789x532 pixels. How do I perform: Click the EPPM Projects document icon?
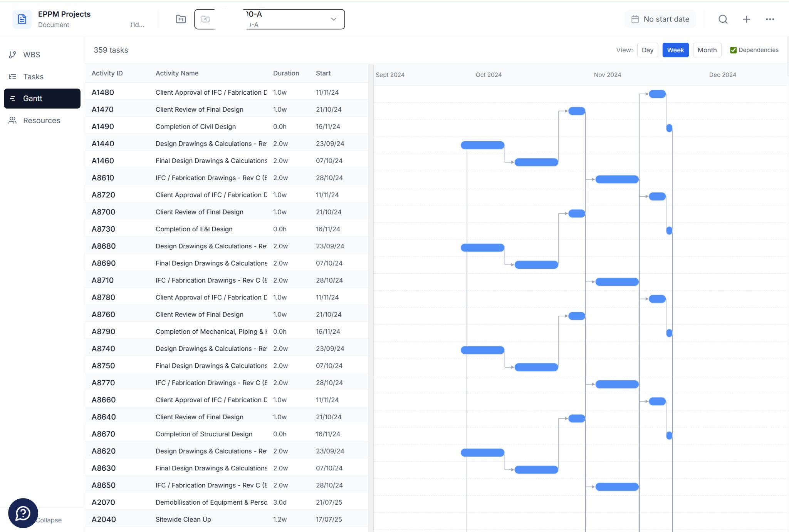(22, 19)
